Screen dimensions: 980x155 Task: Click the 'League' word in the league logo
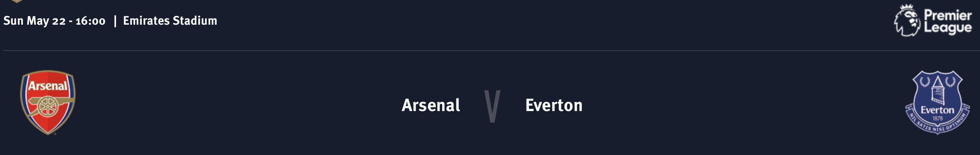[x=948, y=28]
